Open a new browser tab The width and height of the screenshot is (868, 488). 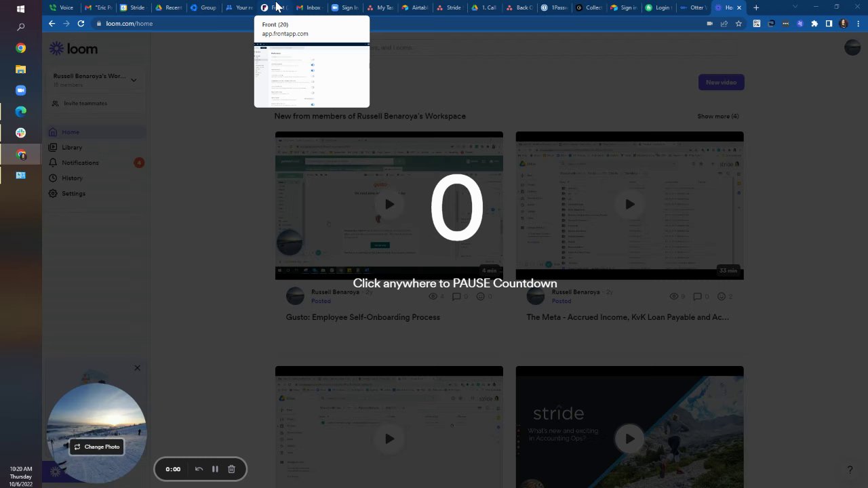point(756,7)
